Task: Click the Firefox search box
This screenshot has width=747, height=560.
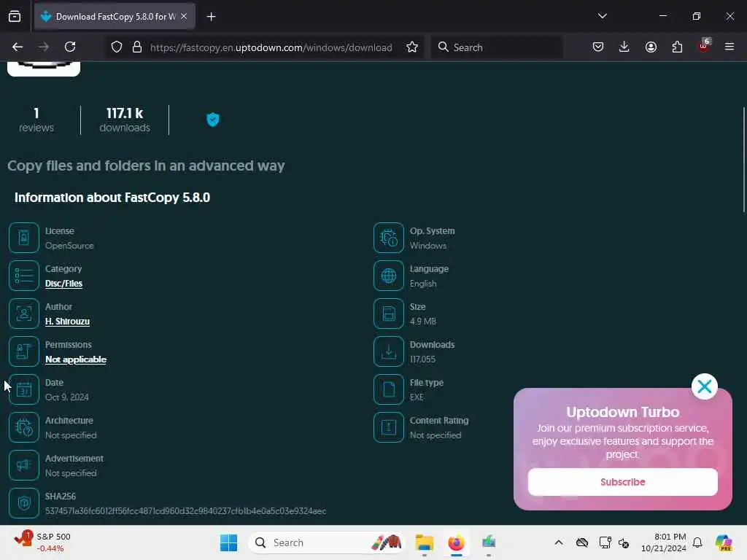Action: coord(497,47)
